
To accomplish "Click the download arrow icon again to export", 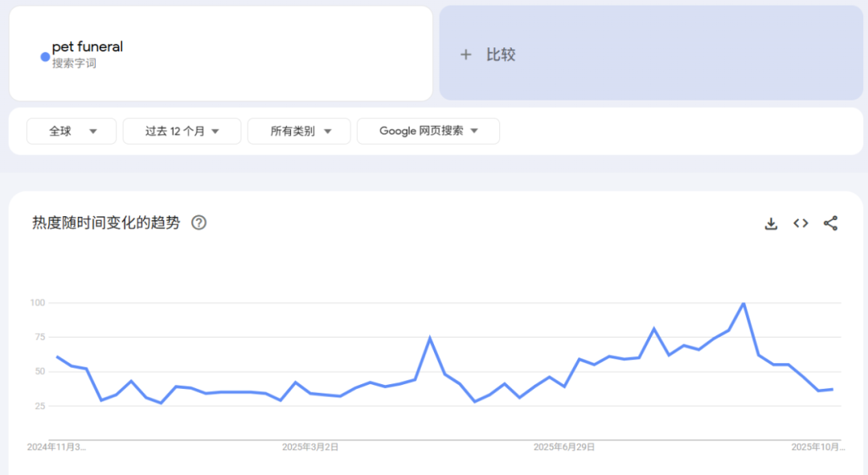I will point(771,223).
